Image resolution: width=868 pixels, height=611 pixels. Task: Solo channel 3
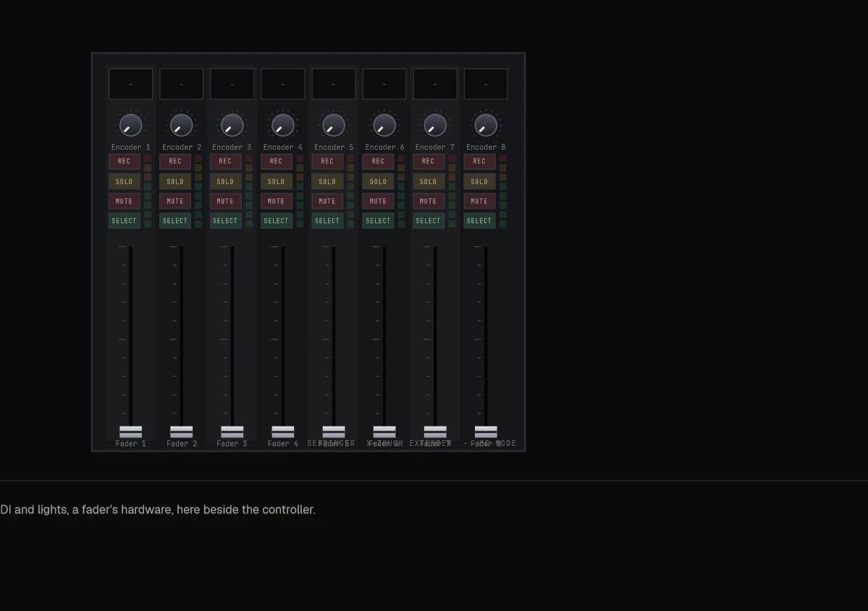225,182
